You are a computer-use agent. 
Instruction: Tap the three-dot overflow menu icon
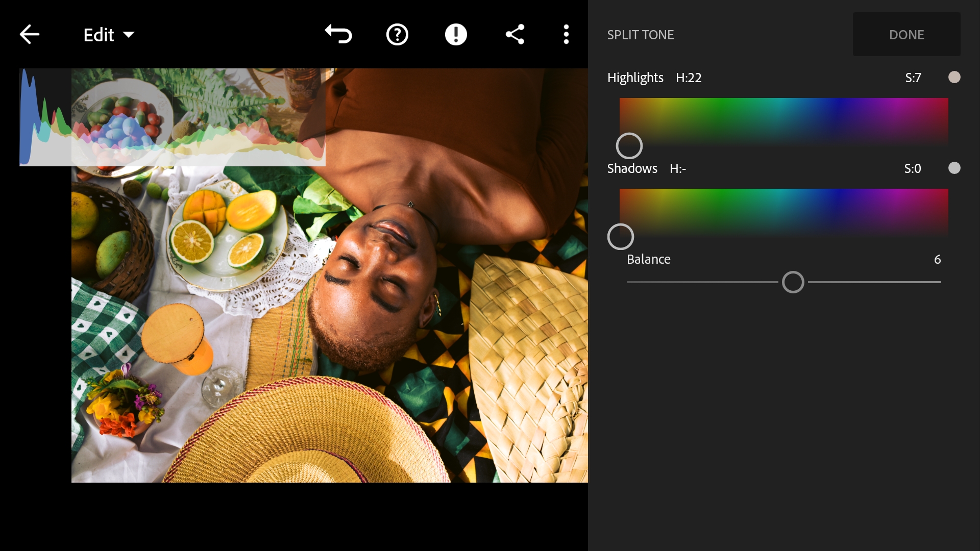coord(566,34)
